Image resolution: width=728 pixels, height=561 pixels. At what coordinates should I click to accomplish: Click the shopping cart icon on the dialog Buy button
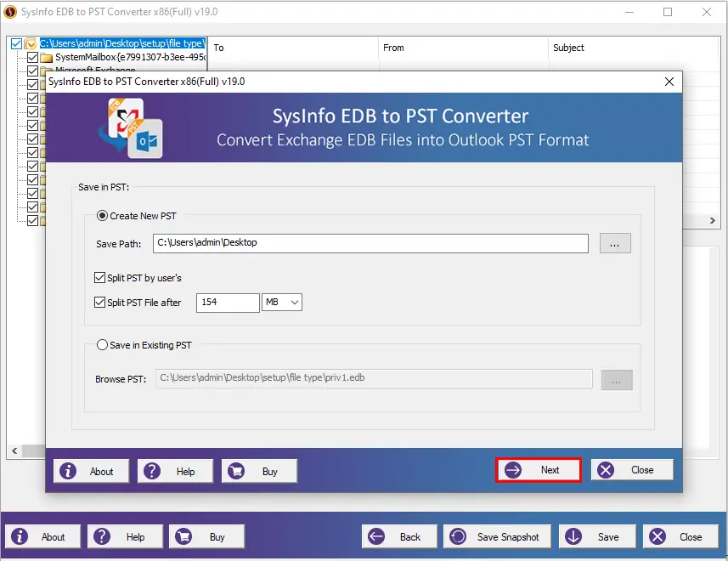[x=236, y=472]
